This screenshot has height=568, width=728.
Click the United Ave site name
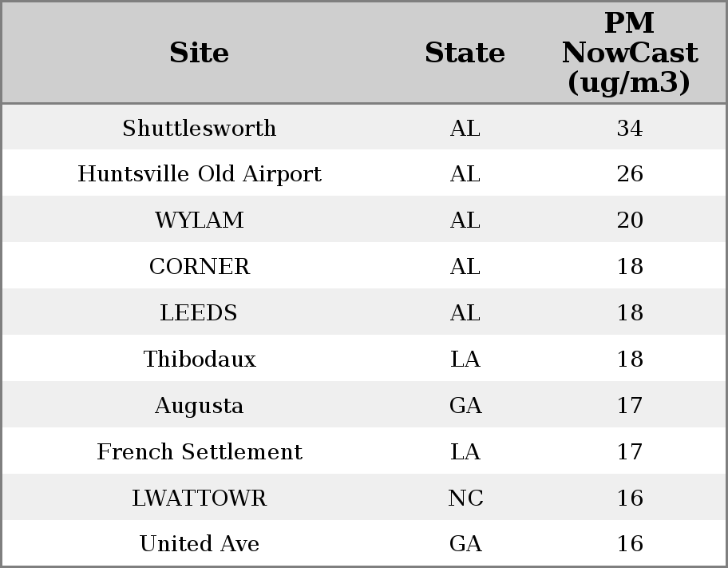199,544
